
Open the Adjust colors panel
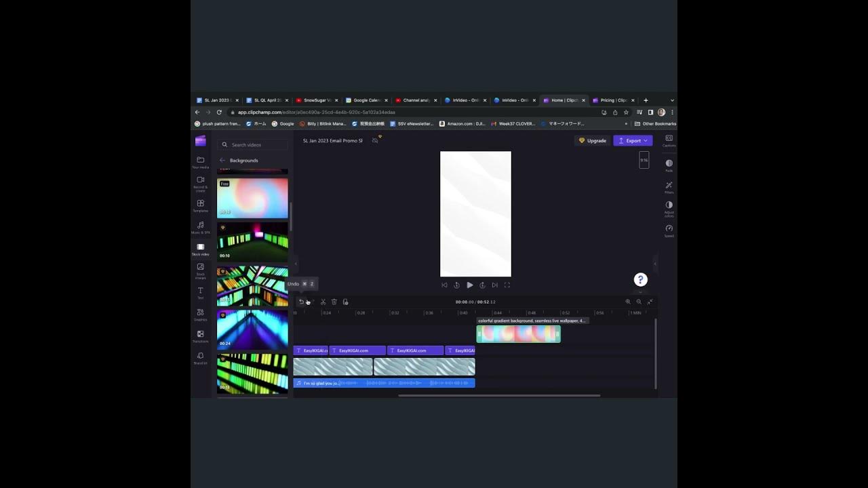[669, 209]
